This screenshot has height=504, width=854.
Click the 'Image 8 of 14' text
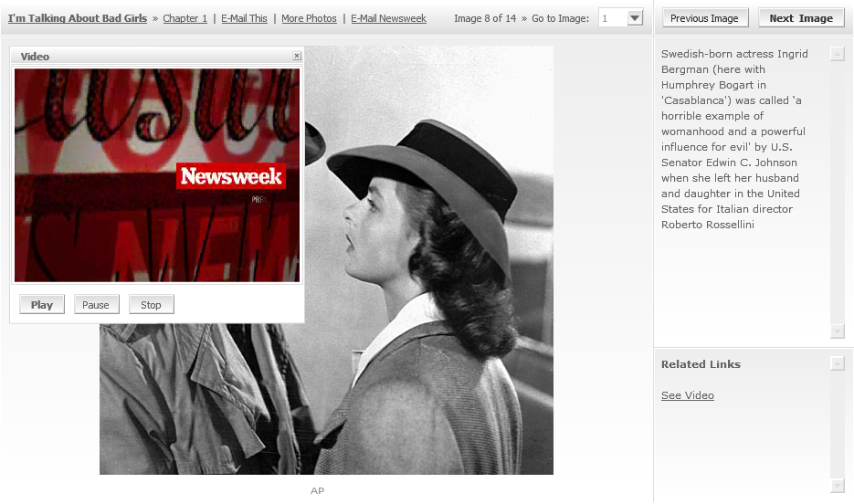(485, 18)
